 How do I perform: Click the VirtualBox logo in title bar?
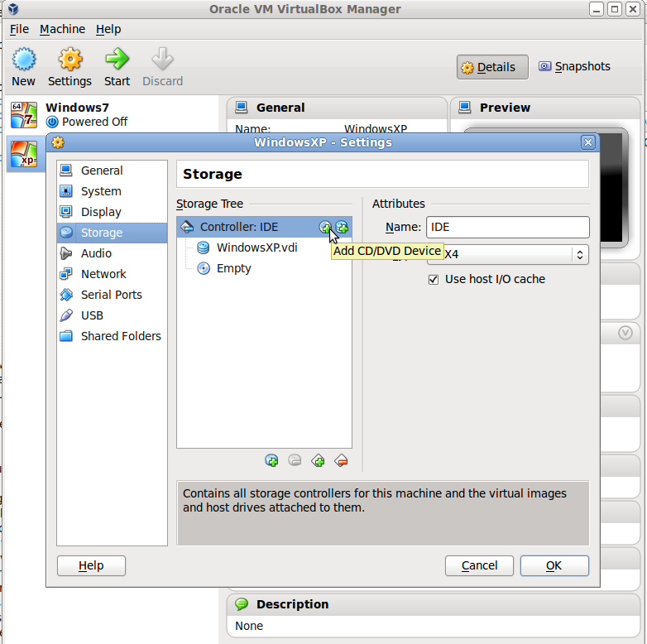click(x=12, y=8)
